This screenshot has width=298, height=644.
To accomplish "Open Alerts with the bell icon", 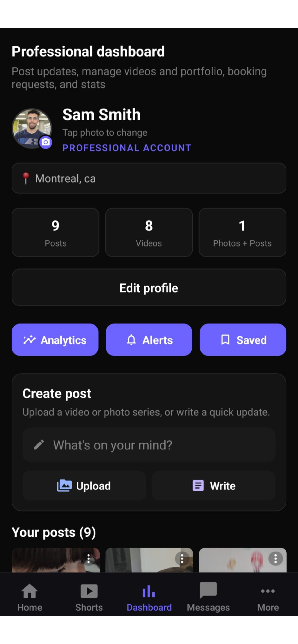I will tap(149, 340).
